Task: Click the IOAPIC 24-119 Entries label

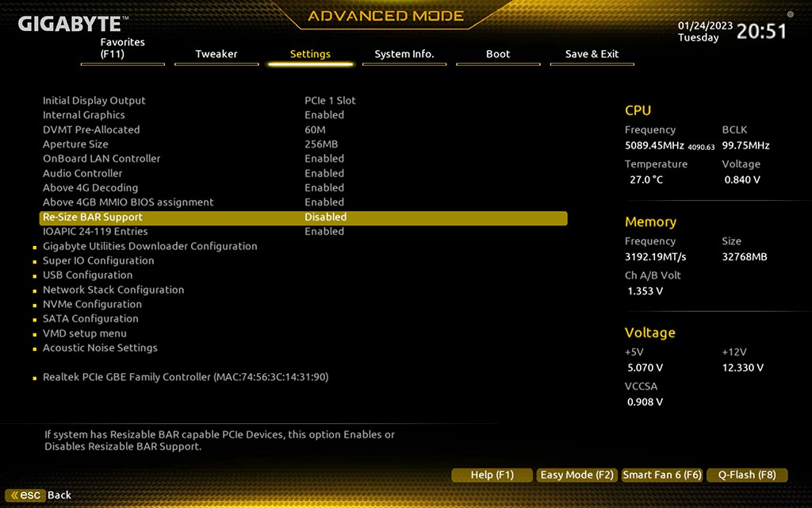Action: [x=95, y=231]
